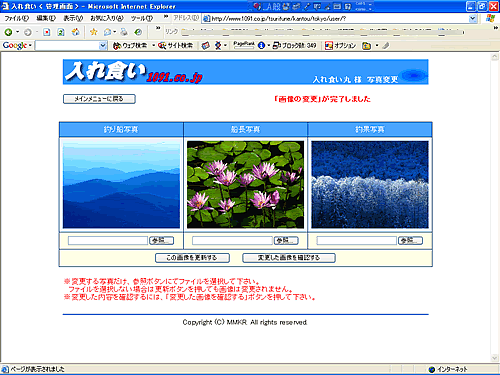This screenshot has height=375, width=500.
Task: Expand hidden menu items chevron
Action: pyautogui.click(x=166, y=17)
